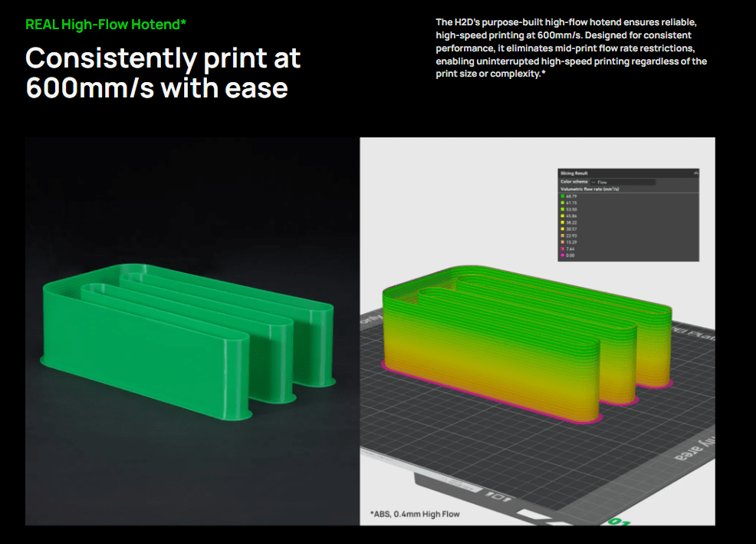Click the 38.22 flow legend entry

pyautogui.click(x=569, y=223)
